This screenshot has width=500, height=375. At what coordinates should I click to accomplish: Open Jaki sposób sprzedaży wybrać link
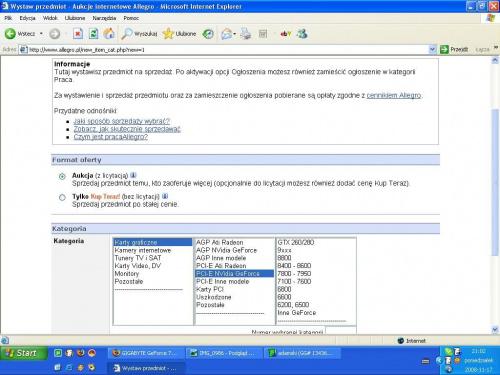[x=122, y=121]
